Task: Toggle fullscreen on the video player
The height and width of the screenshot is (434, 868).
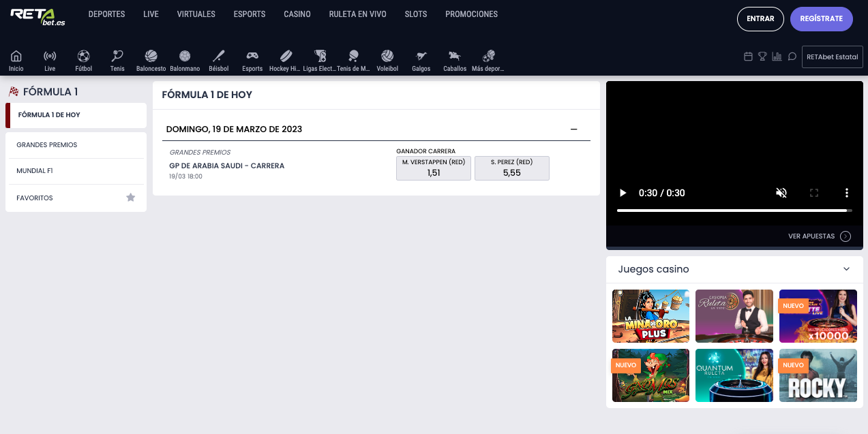Action: click(813, 193)
